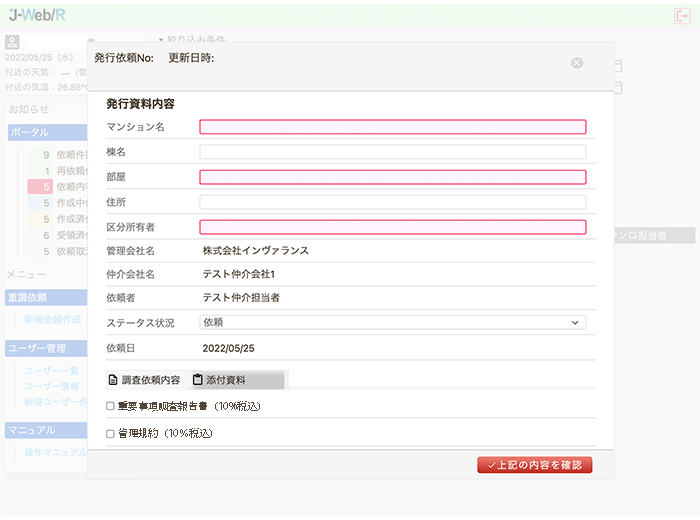
Task: Click the 区分所有者 input field
Action: tap(392, 227)
